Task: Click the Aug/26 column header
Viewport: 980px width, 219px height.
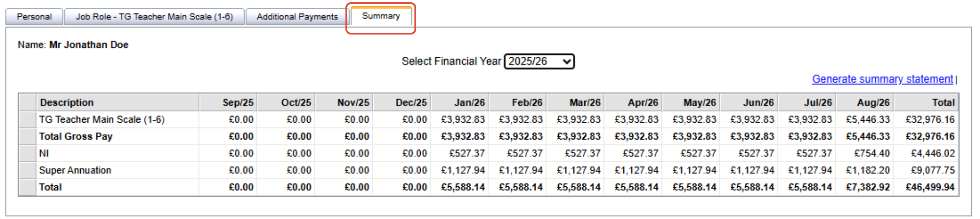Action: tap(873, 103)
